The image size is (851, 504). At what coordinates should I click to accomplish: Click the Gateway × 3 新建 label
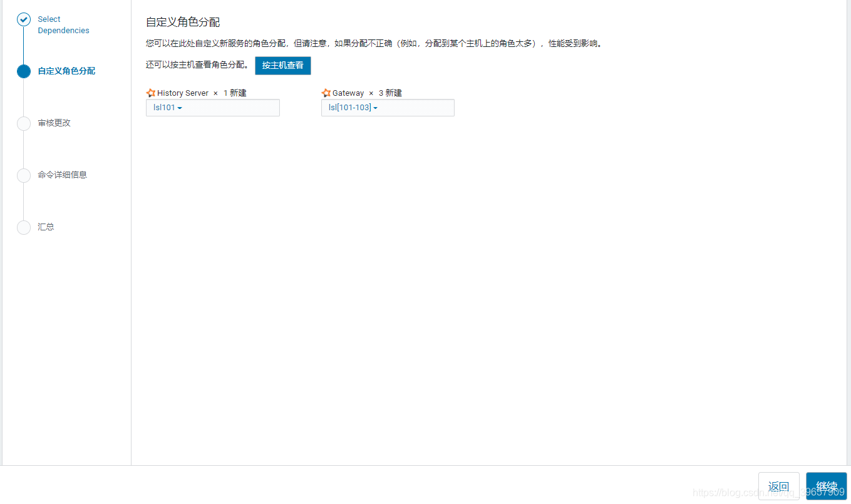point(367,93)
